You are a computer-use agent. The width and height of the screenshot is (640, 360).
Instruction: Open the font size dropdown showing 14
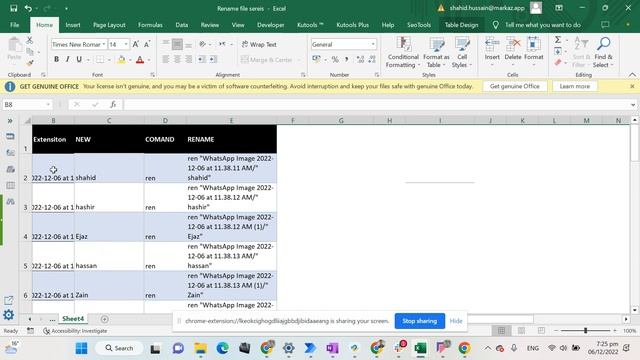126,44
